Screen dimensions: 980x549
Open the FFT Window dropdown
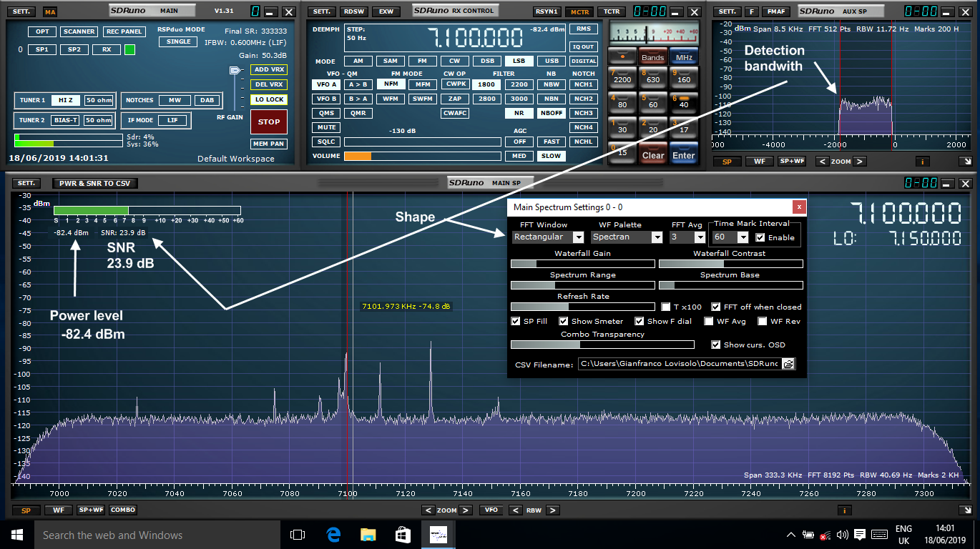579,237
